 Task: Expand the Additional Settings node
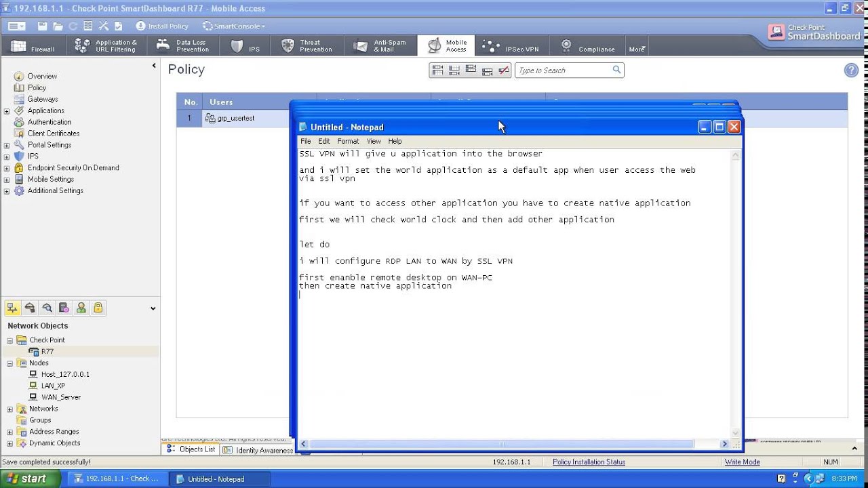(7, 191)
